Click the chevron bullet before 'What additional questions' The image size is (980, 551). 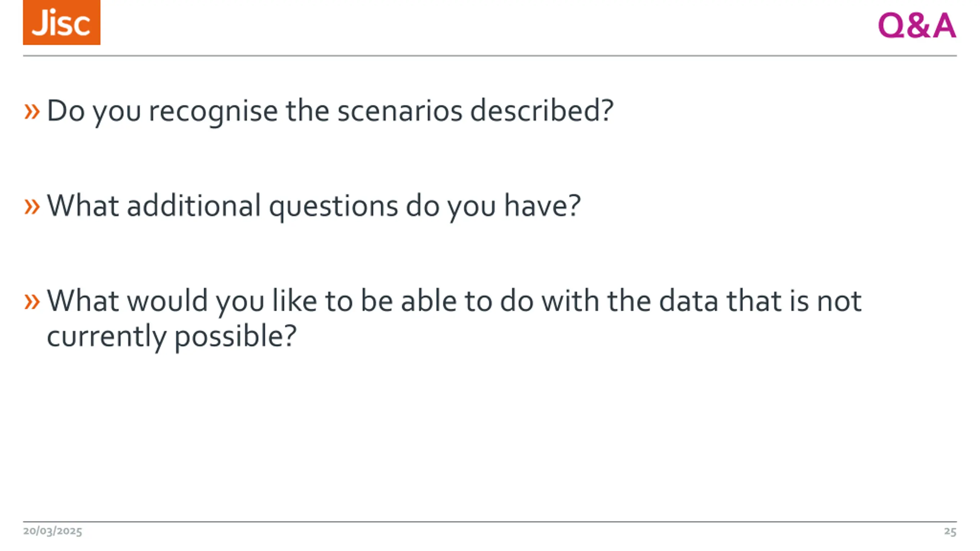click(x=32, y=207)
